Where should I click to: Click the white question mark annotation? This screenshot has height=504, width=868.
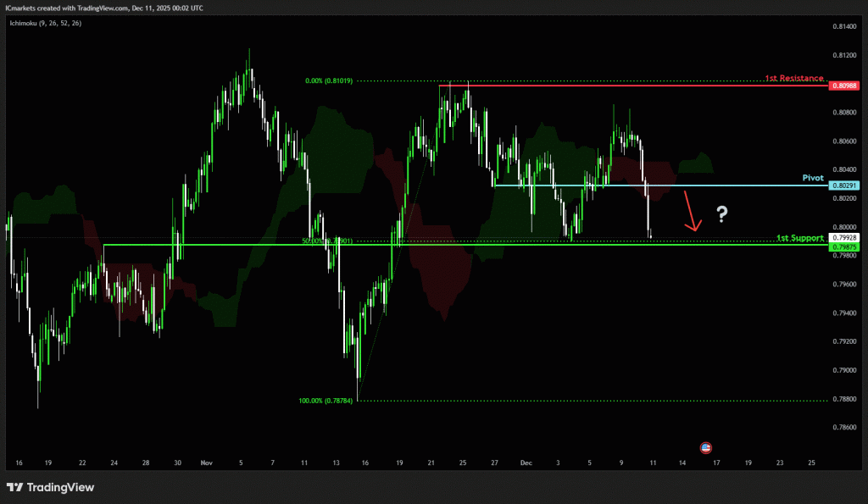point(721,214)
